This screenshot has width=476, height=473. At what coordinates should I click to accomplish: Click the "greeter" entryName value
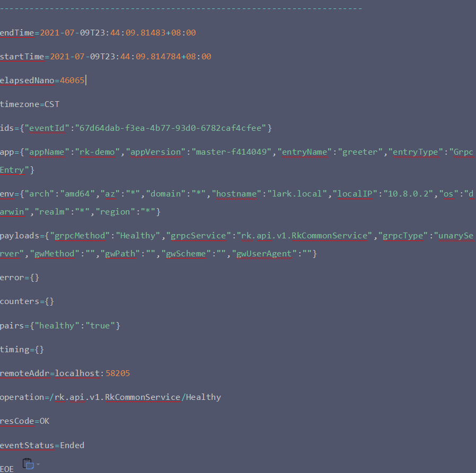coord(360,152)
